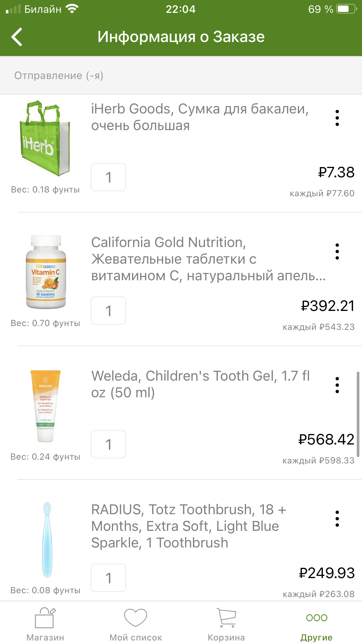Tap the iHerb green bag thumbnail
The width and height of the screenshot is (362, 644).
pos(45,139)
